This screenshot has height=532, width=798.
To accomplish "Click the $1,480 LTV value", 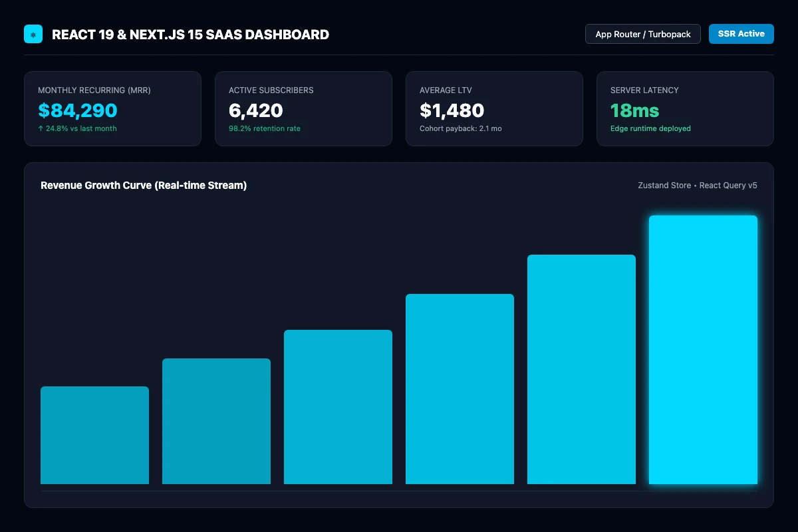I will coord(452,110).
